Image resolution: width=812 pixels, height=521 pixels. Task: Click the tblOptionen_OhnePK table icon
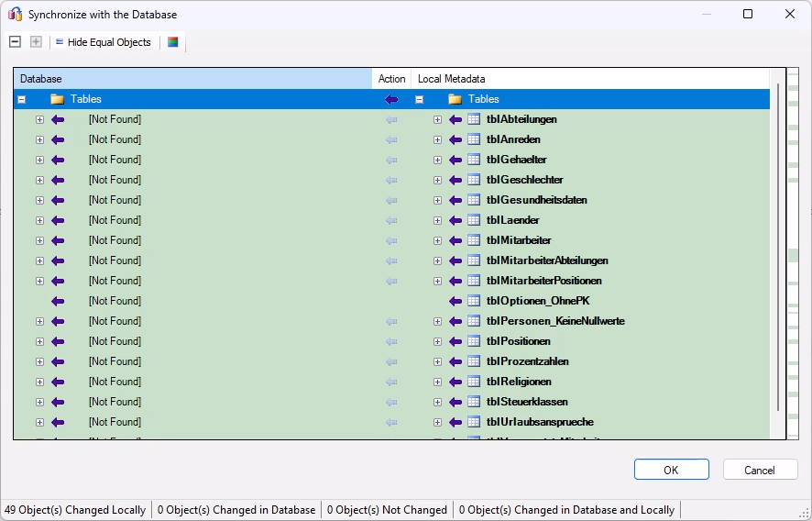click(x=474, y=301)
